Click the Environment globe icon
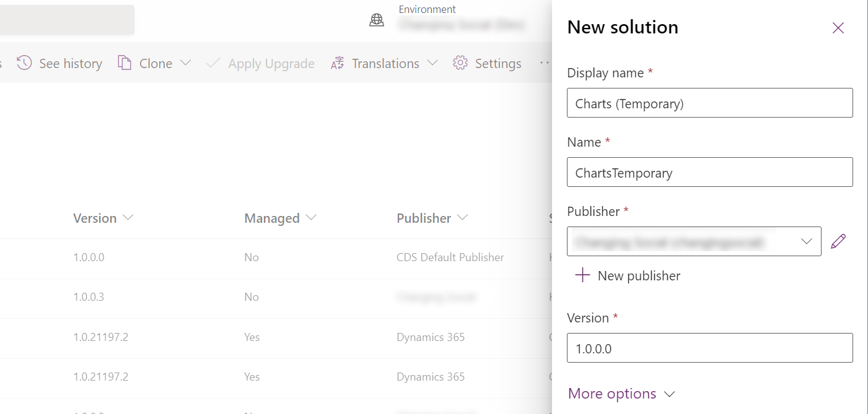Viewport: 868px width, 414px height. pyautogui.click(x=377, y=19)
